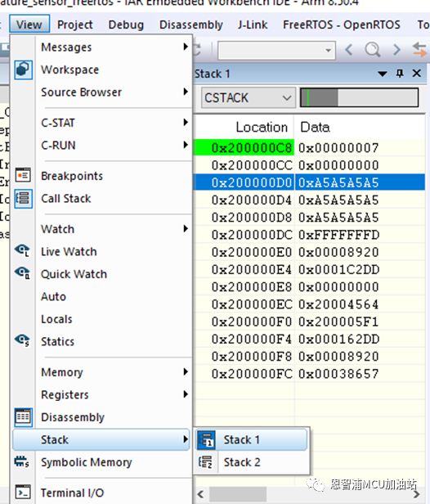Pin the Stack 1 panel
Image resolution: width=430 pixels, height=504 pixels.
pos(400,74)
